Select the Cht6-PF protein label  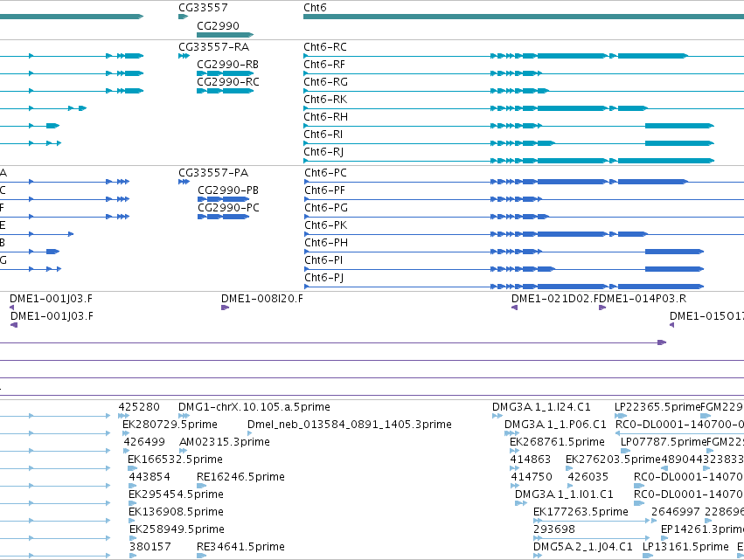(x=324, y=190)
